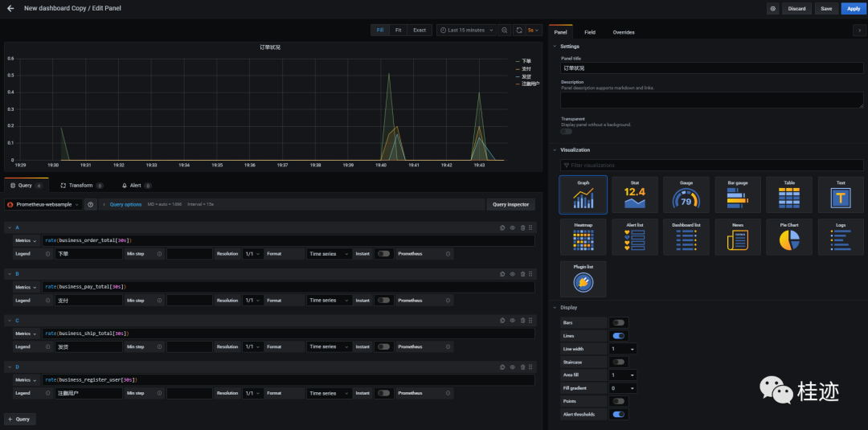
Task: Refresh the dashboard panel
Action: (518, 30)
